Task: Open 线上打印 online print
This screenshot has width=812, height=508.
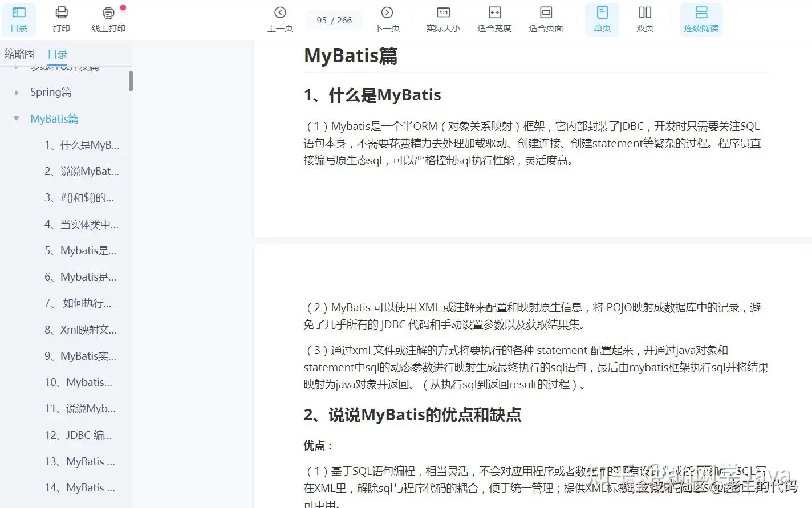Action: [108, 19]
